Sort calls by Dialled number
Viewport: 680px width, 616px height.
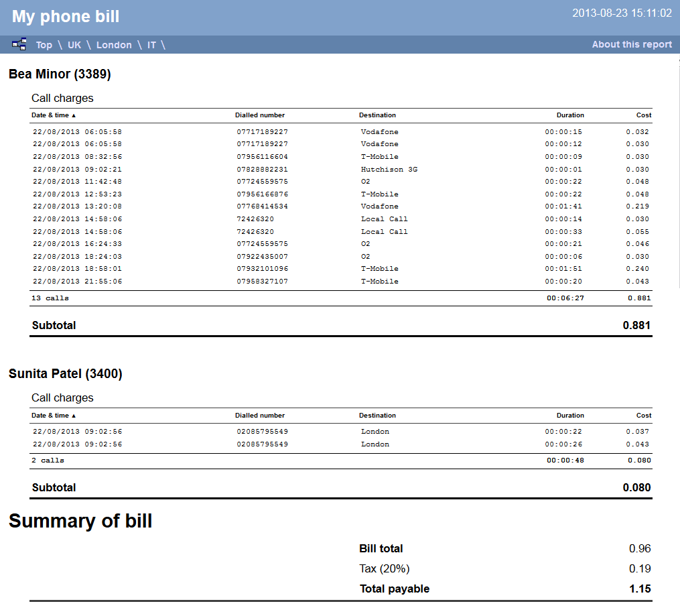260,115
